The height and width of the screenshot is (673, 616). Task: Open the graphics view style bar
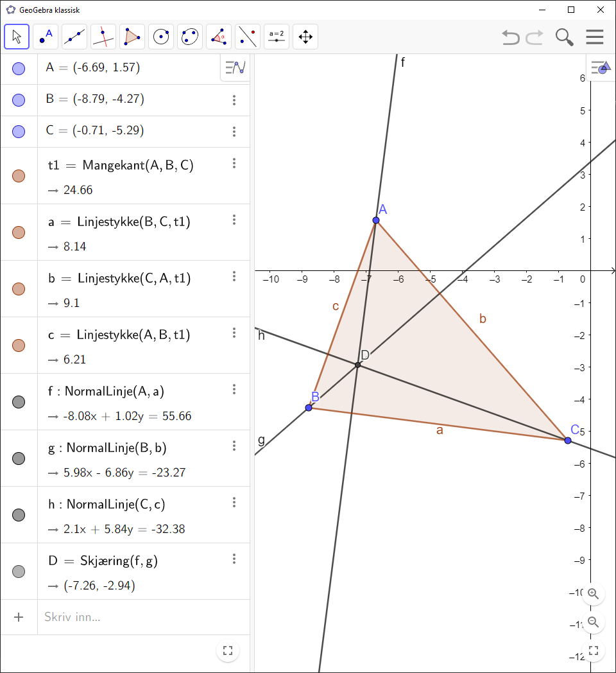600,67
